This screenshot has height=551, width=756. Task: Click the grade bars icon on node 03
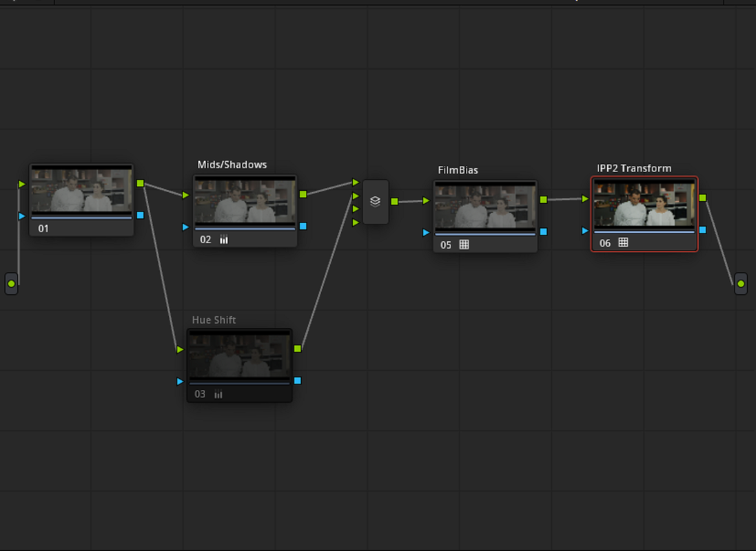coord(218,395)
